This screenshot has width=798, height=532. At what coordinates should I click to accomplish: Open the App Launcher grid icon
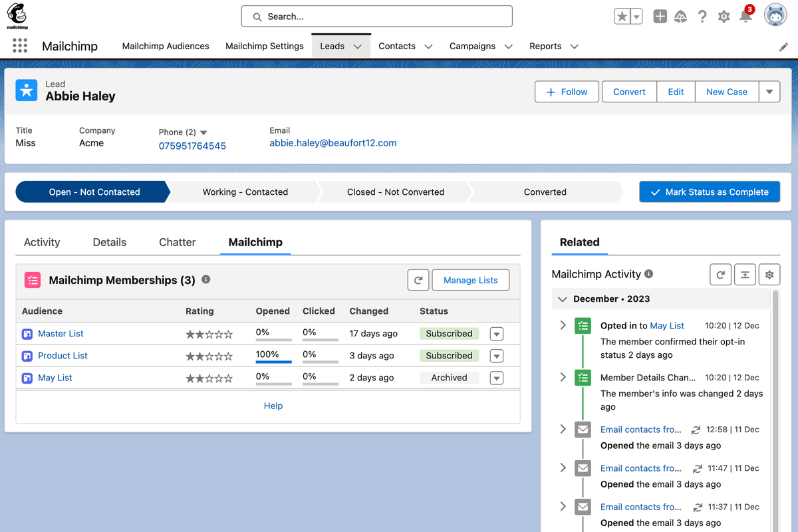tap(20, 46)
